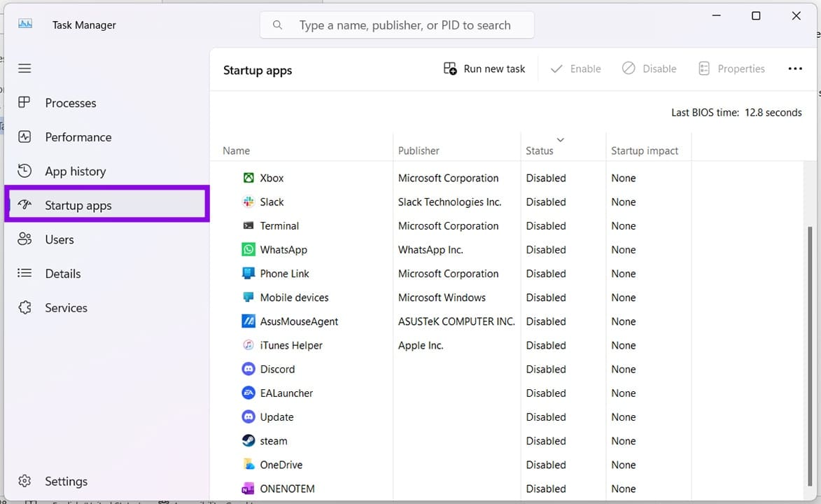Screen dimensions: 821x504
Task: Click Apple Inc. publisher cell
Action: click(421, 345)
